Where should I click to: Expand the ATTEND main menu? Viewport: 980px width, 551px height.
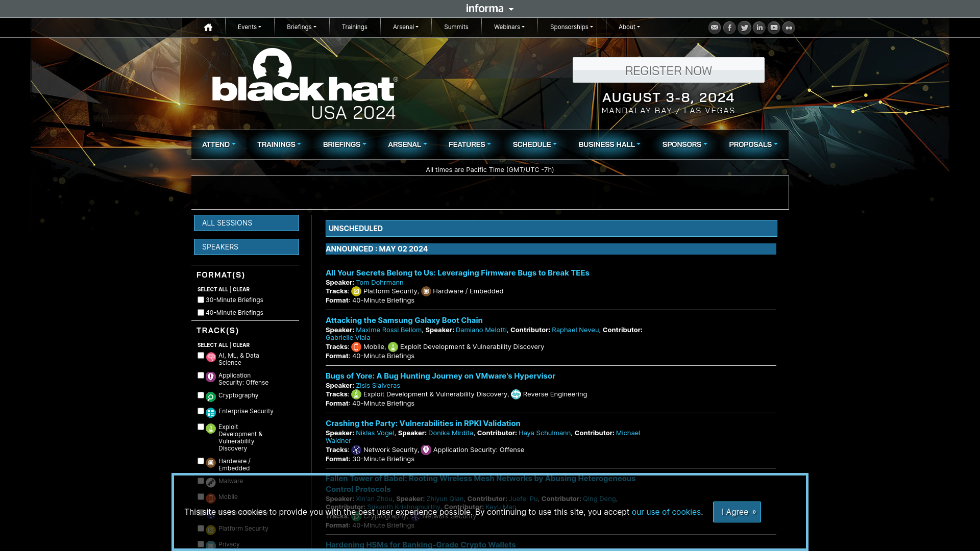click(219, 145)
